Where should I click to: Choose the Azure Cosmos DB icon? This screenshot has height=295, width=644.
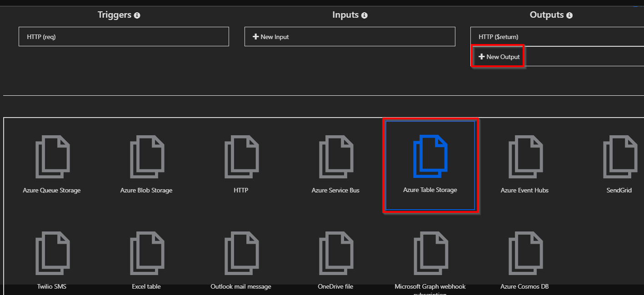pos(524,253)
